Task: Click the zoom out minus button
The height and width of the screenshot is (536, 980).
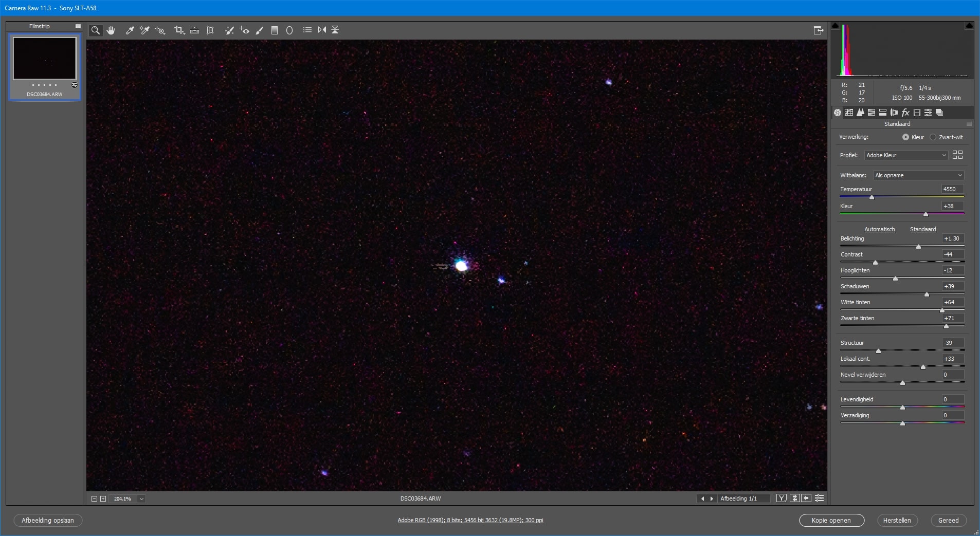Action: (94, 498)
